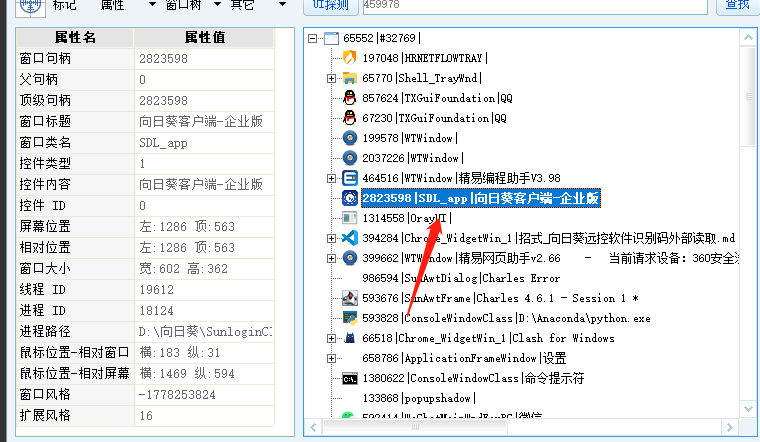Click the Sunlogin icon for row 2823598

point(349,198)
